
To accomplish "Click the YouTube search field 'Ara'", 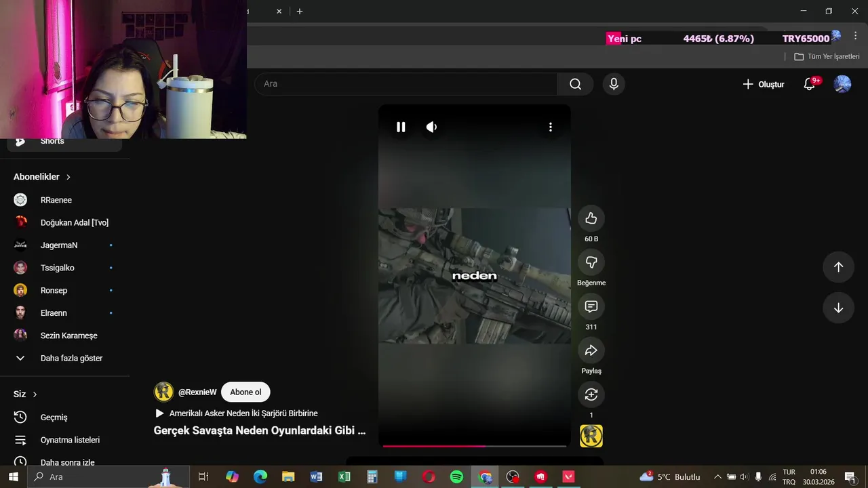I will click(x=406, y=84).
